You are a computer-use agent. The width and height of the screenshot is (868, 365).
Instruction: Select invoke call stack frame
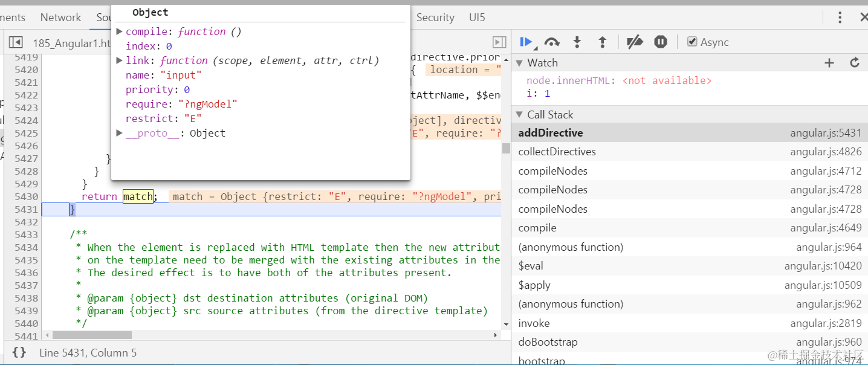click(689, 323)
